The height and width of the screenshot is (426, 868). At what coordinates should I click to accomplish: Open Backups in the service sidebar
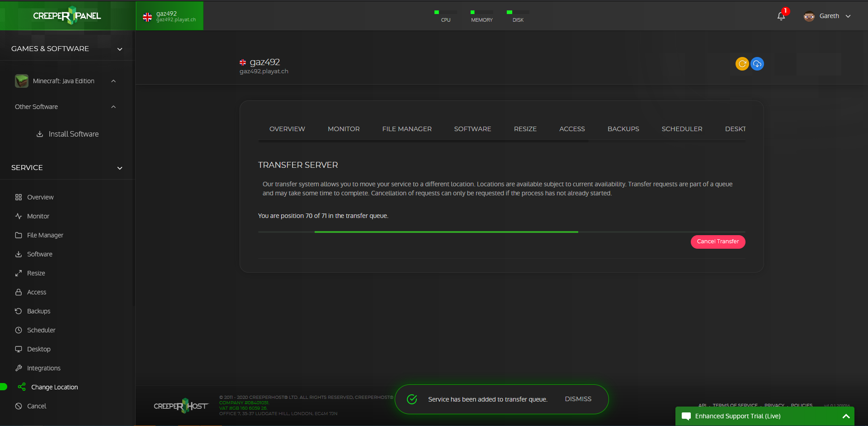tap(38, 311)
